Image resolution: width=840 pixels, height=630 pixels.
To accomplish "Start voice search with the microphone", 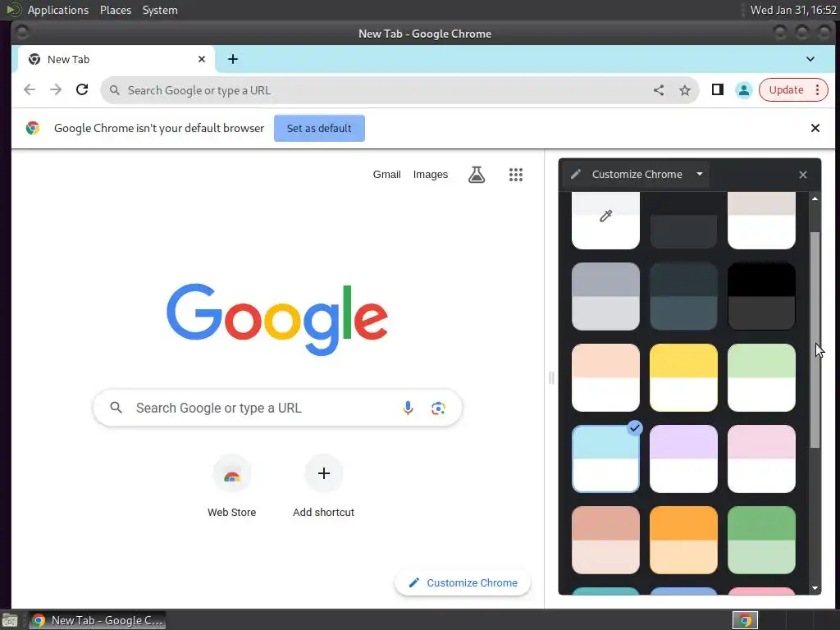I will click(x=408, y=409).
